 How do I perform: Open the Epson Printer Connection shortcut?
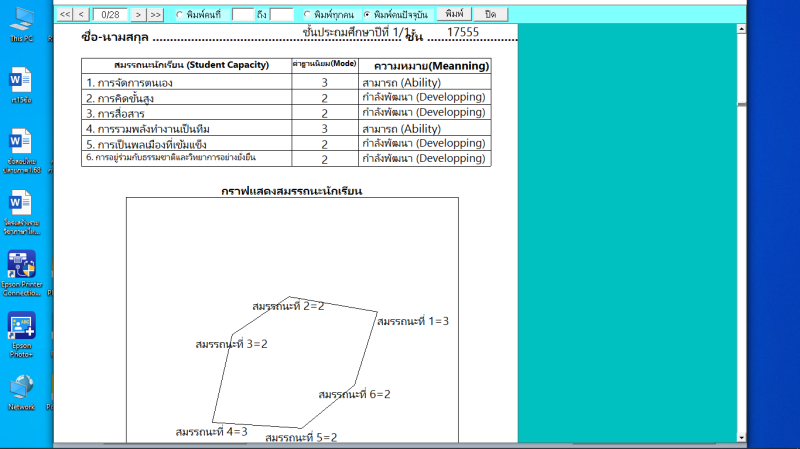[x=21, y=266]
